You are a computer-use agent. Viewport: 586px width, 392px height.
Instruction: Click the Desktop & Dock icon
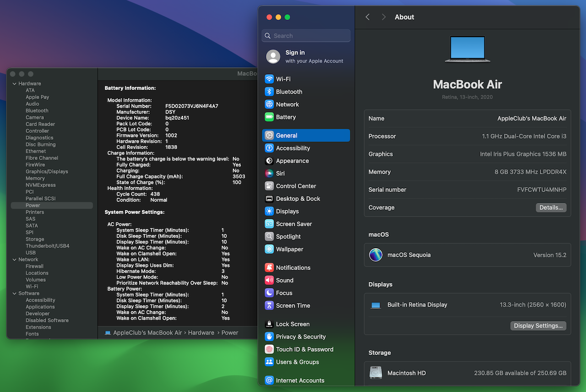pyautogui.click(x=269, y=199)
